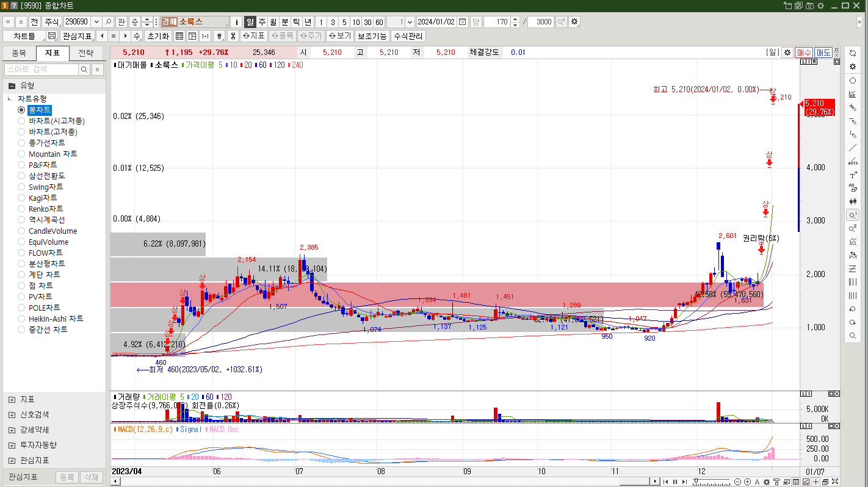Click the stock info 'i' button
Screen dimensions: 868x487
(237, 22)
